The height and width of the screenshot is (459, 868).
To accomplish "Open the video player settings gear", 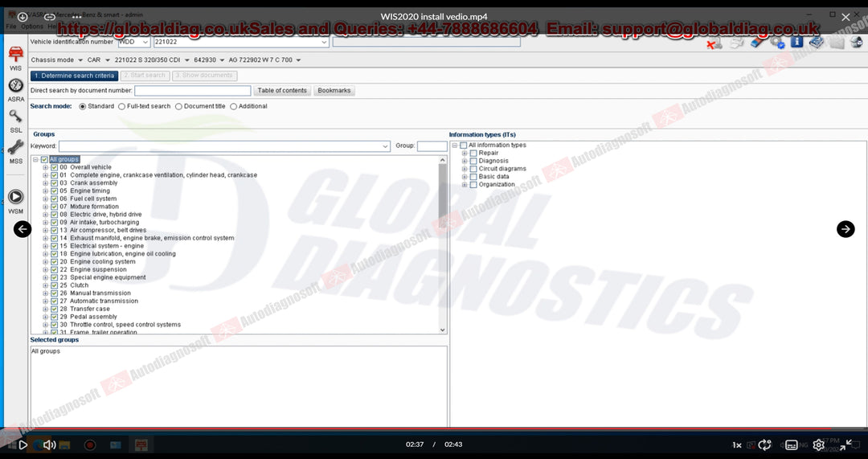I will (819, 445).
